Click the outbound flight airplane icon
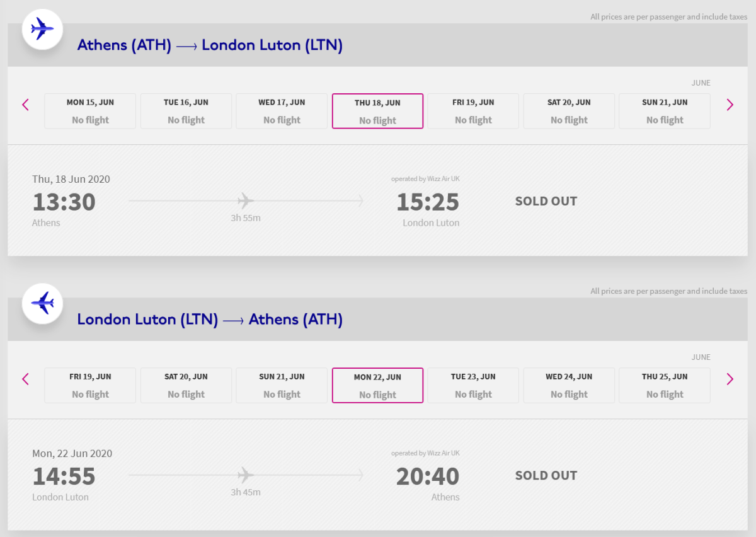 (x=42, y=29)
